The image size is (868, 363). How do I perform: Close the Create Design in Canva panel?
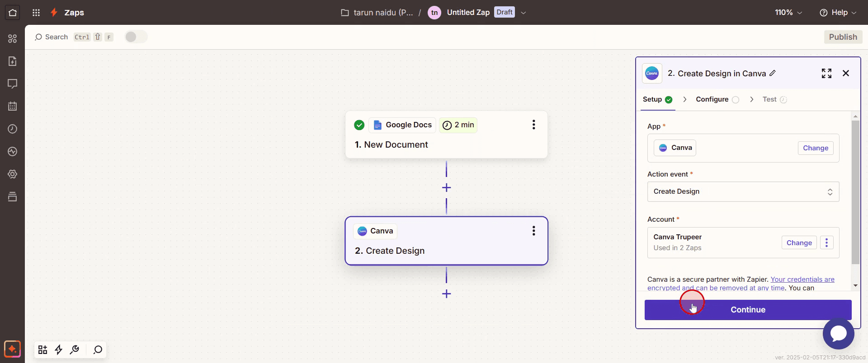(x=846, y=73)
